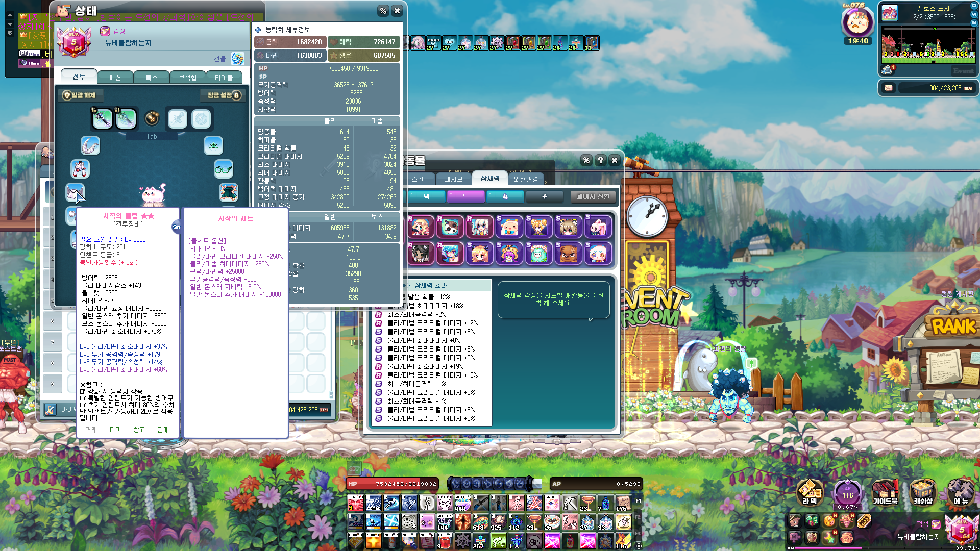This screenshot has width=980, height=551.
Task: Select the teal skirt equipment slot
Action: point(228,192)
